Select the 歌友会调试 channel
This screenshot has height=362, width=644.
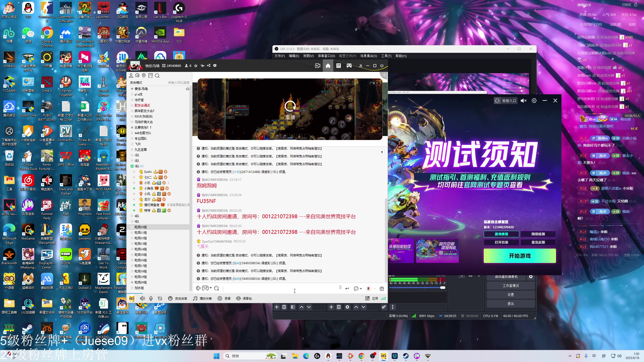click(x=142, y=105)
